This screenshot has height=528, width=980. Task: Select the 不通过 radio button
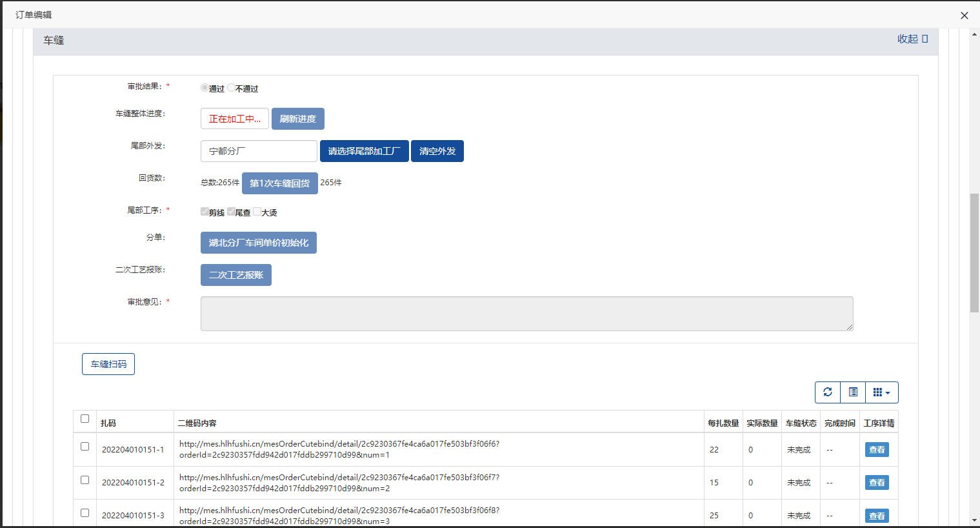(231, 88)
